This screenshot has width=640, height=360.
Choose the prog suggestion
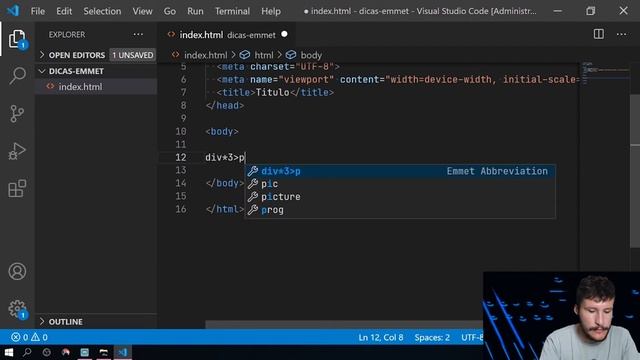pyautogui.click(x=400, y=210)
